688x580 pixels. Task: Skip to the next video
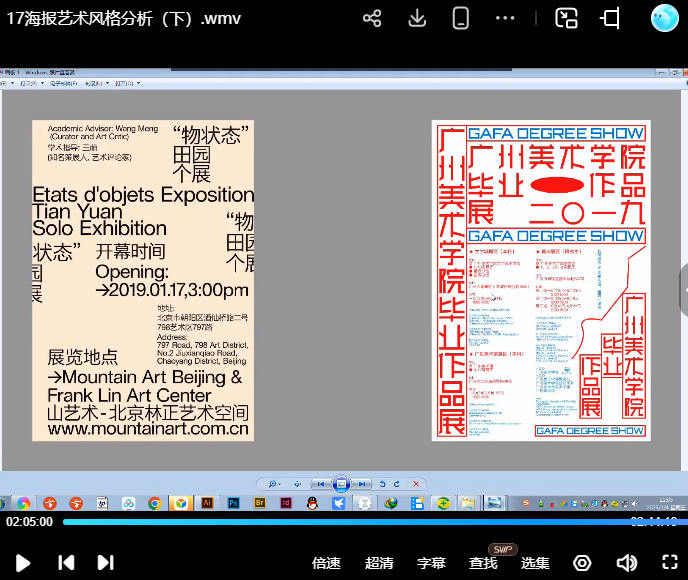pyautogui.click(x=105, y=563)
